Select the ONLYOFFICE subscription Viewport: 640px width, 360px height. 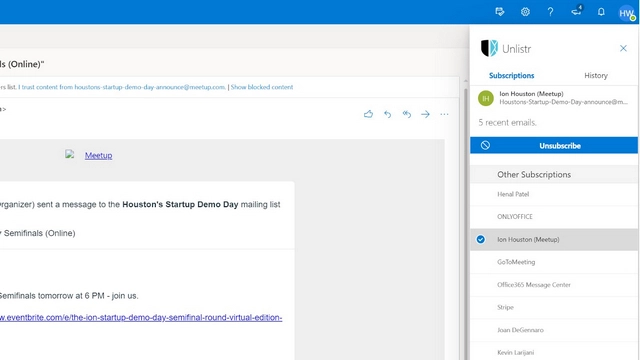click(x=554, y=217)
